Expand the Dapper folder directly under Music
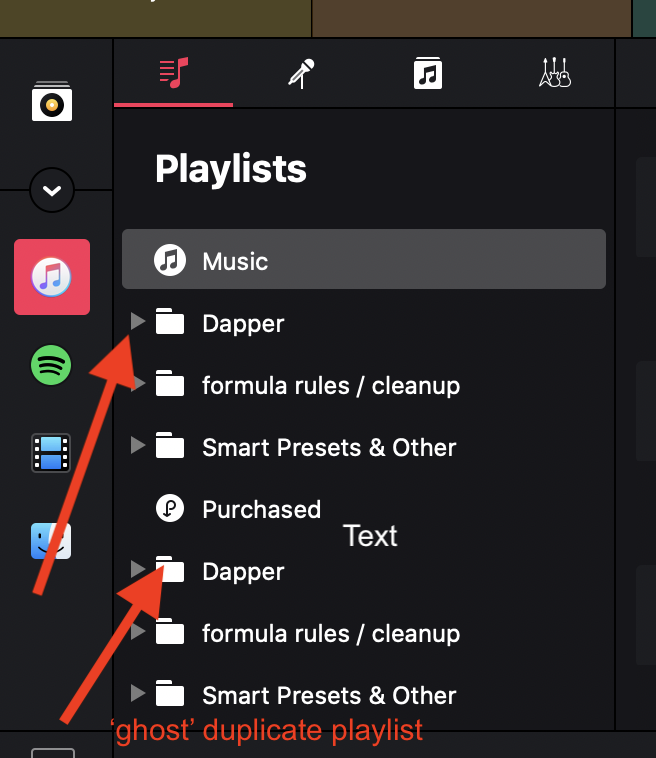 pyautogui.click(x=138, y=321)
